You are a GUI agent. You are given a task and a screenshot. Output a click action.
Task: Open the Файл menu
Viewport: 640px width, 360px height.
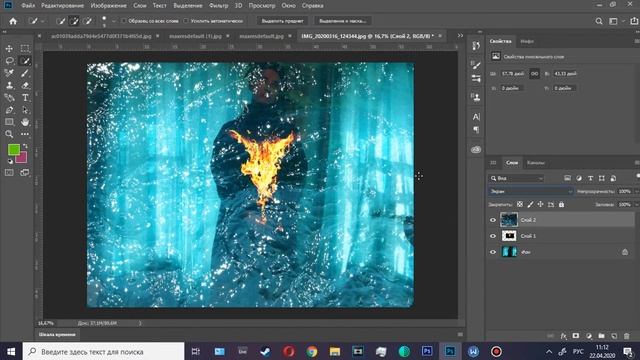28,6
